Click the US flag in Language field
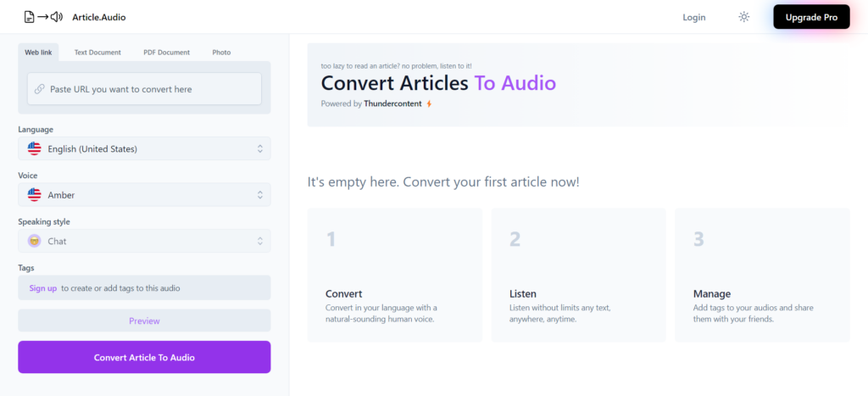The width and height of the screenshot is (868, 396). tap(35, 149)
